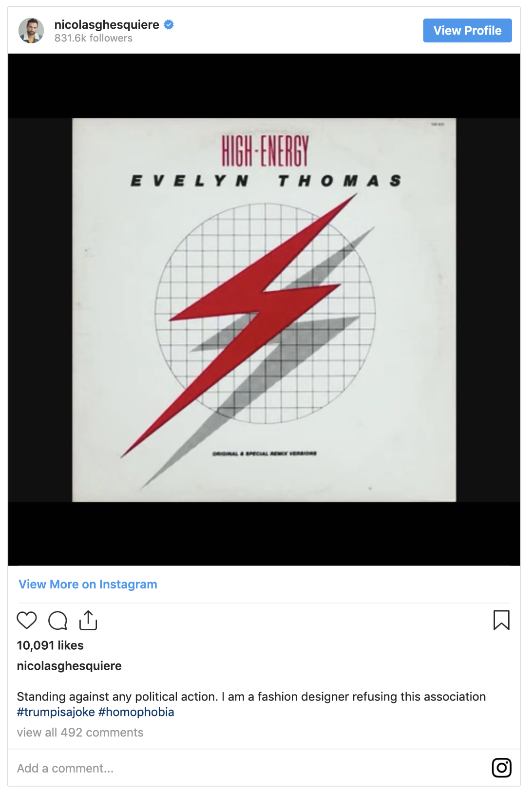The height and width of the screenshot is (792, 532).
Task: Click the verified badge next to username
Action: pos(169,24)
